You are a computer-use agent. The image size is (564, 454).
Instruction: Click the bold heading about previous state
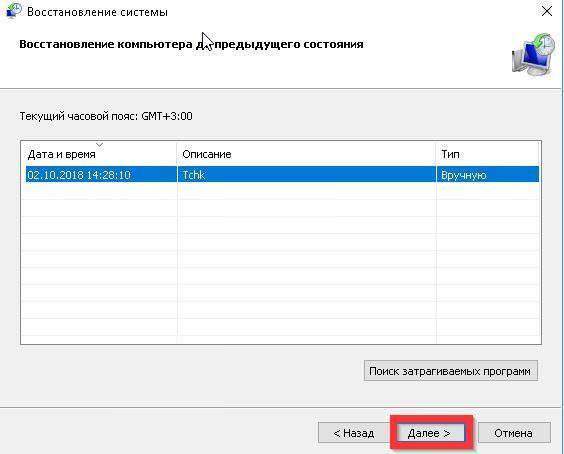[191, 44]
